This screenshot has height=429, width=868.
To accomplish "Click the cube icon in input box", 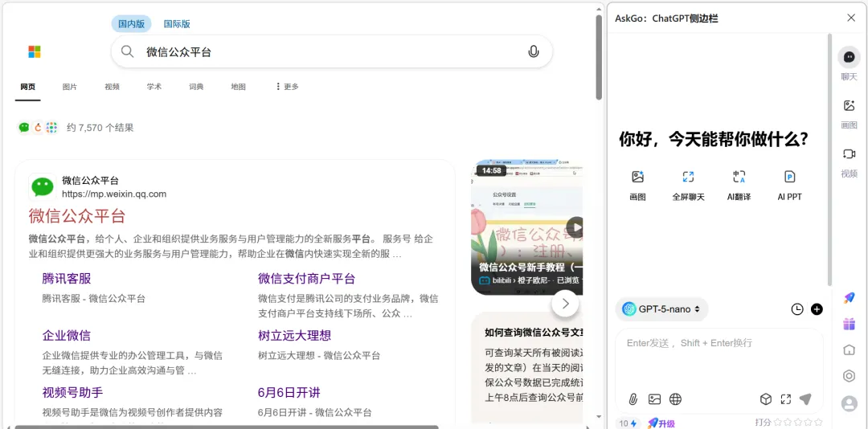I will [x=766, y=399].
